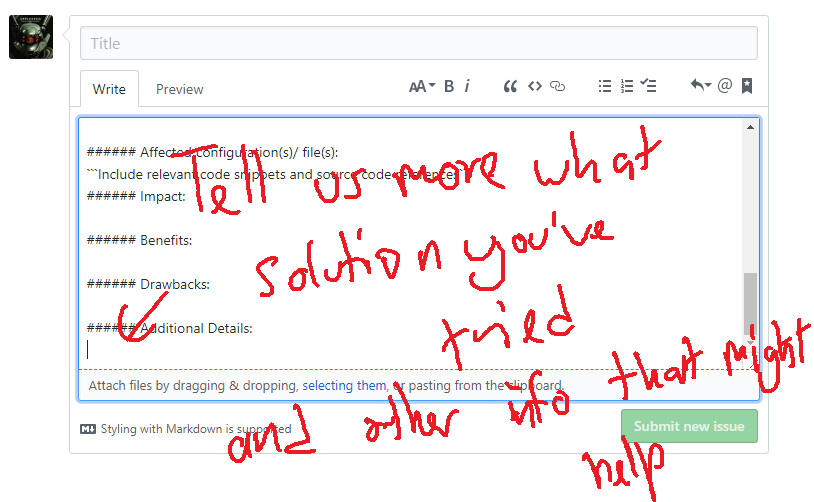Select the Write tab
The height and width of the screenshot is (502, 814).
click(x=109, y=89)
